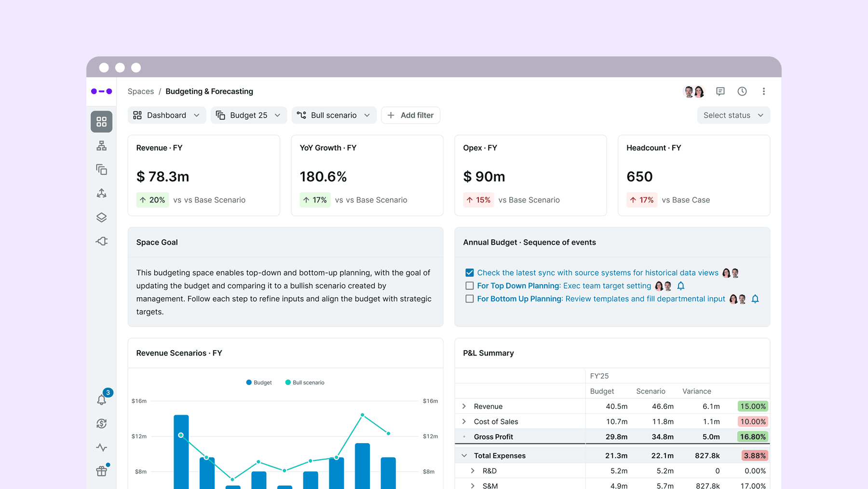This screenshot has height=489, width=868.
Task: Open the Budget 25 dropdown
Action: pyautogui.click(x=249, y=115)
